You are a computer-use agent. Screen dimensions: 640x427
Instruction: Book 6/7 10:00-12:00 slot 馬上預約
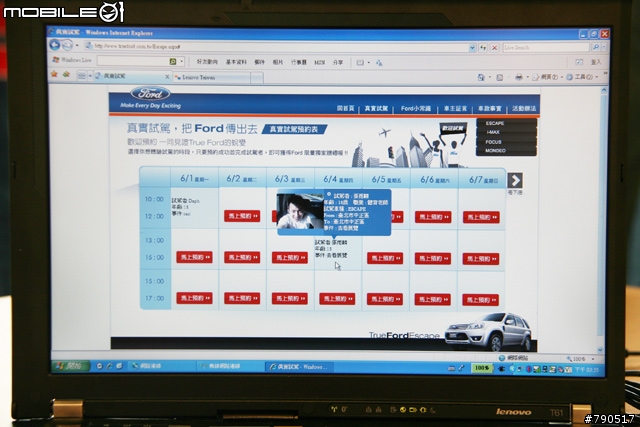tap(481, 217)
